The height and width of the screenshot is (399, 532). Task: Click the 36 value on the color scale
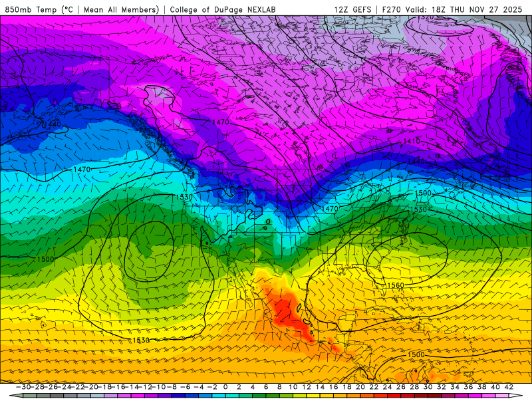pos(468,387)
